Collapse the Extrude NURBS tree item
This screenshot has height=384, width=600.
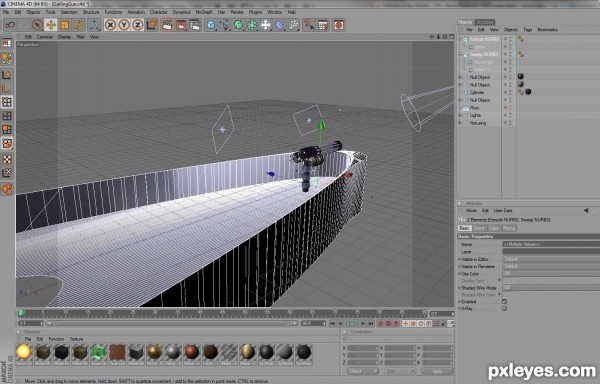tap(460, 39)
